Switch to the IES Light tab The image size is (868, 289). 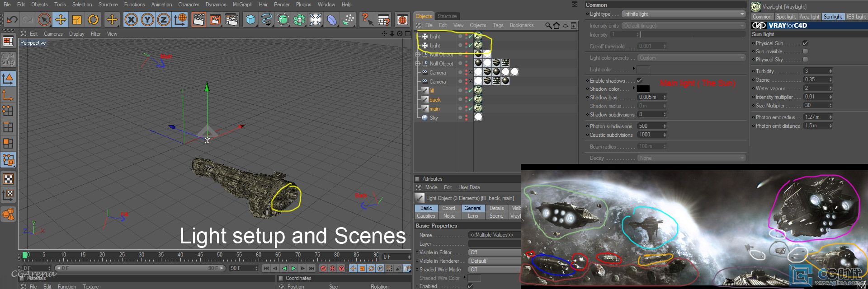click(856, 17)
